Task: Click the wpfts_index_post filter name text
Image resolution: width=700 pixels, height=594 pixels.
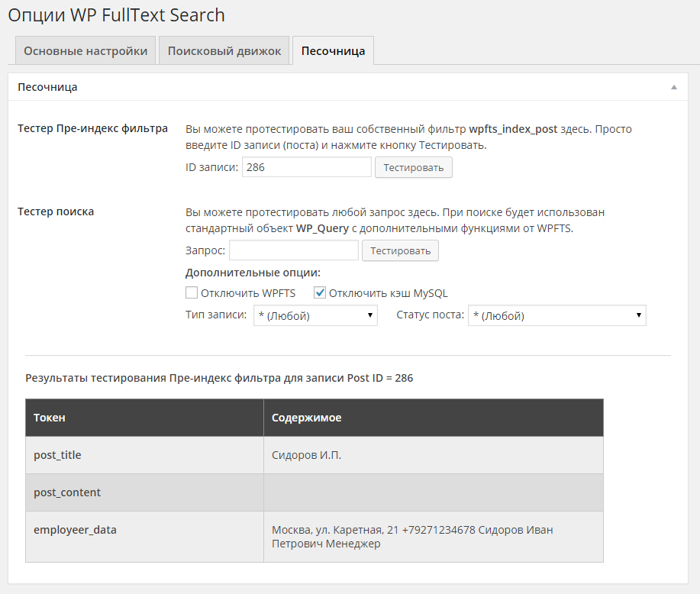Action: tap(513, 129)
